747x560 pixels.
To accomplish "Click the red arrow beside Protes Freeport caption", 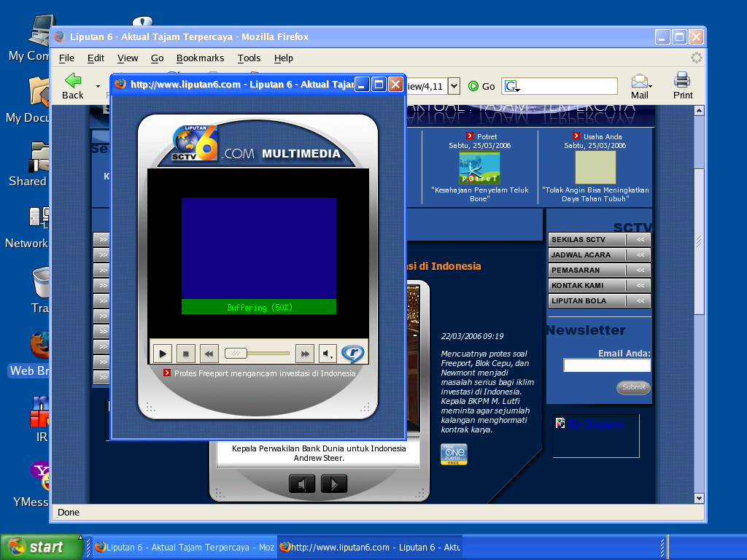I will click(x=167, y=373).
